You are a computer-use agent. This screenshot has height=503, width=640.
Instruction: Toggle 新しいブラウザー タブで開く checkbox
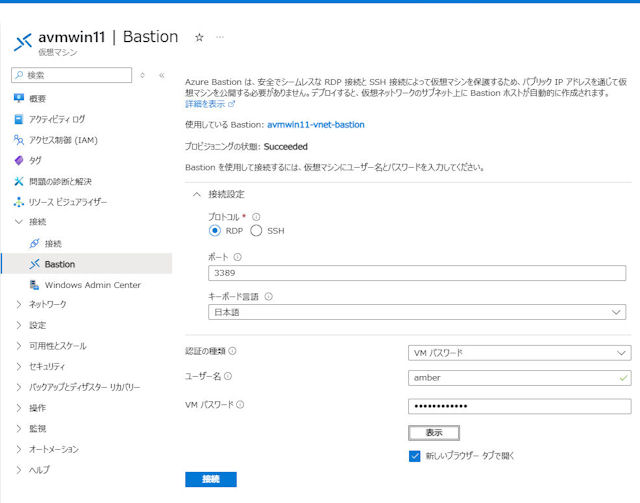414,456
